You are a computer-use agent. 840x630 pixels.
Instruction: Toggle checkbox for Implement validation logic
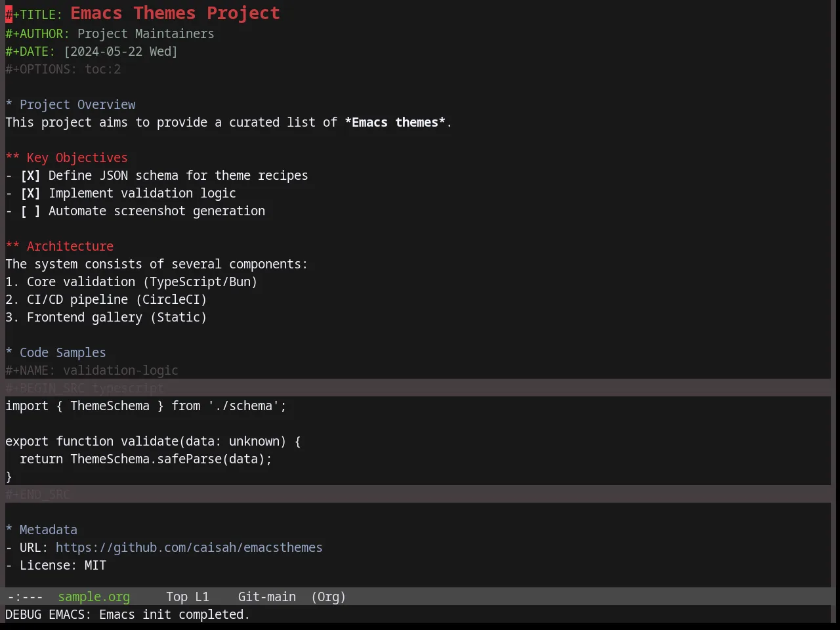pyautogui.click(x=30, y=194)
